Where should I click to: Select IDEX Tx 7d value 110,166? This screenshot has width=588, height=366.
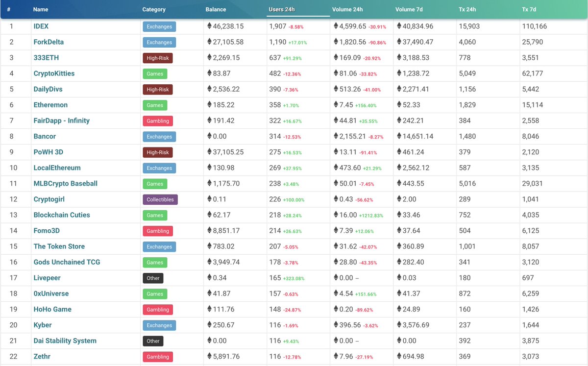pos(535,26)
